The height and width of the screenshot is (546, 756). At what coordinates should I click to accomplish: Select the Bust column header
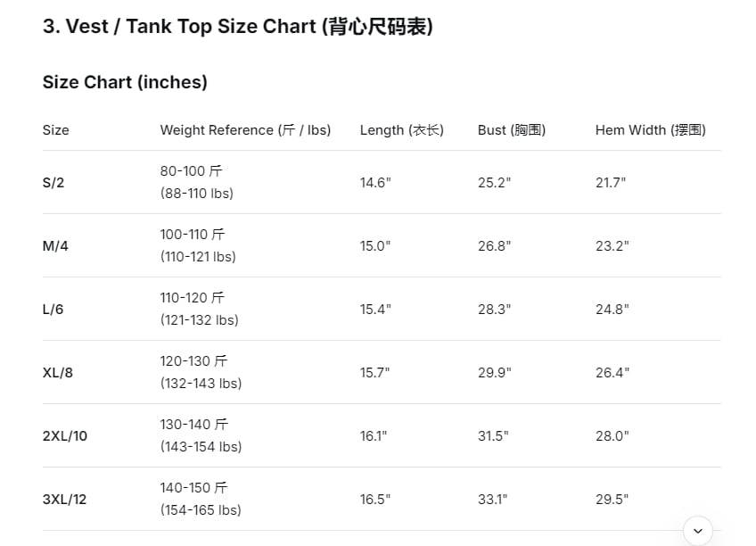(512, 130)
